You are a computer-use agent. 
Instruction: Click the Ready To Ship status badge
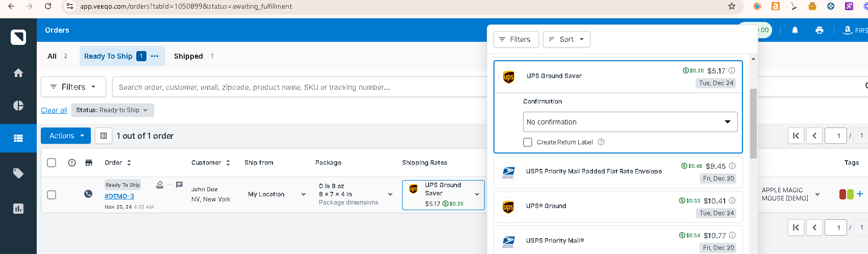pos(122,185)
